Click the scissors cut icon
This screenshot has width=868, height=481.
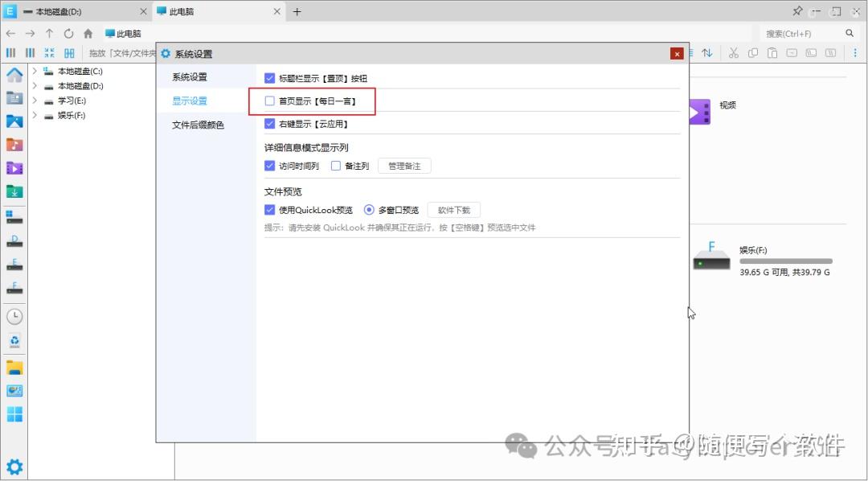(734, 53)
